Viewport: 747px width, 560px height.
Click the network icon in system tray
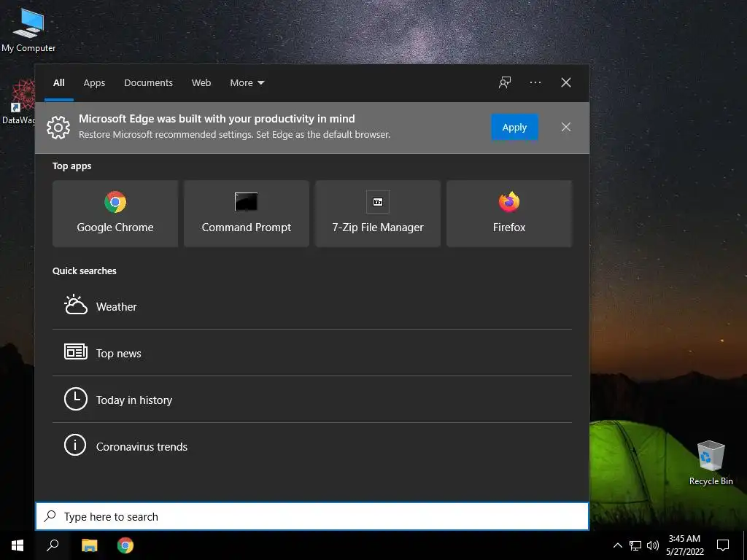(635, 545)
